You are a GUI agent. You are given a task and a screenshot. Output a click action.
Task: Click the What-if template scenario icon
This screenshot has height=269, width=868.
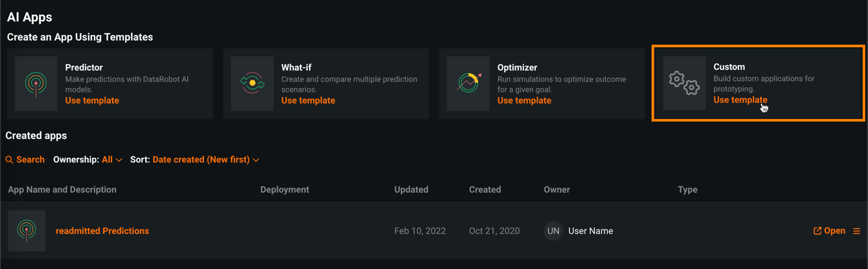click(x=252, y=84)
